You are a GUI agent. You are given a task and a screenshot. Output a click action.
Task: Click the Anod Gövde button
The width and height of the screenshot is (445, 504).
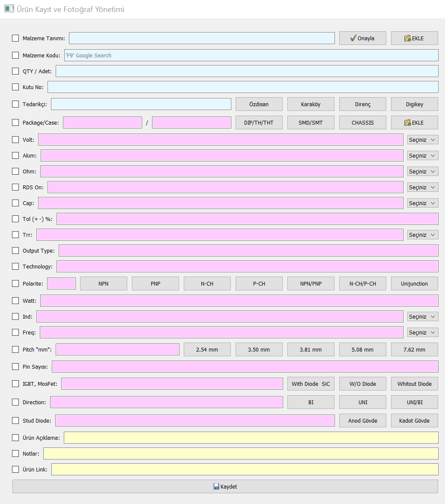tap(362, 420)
